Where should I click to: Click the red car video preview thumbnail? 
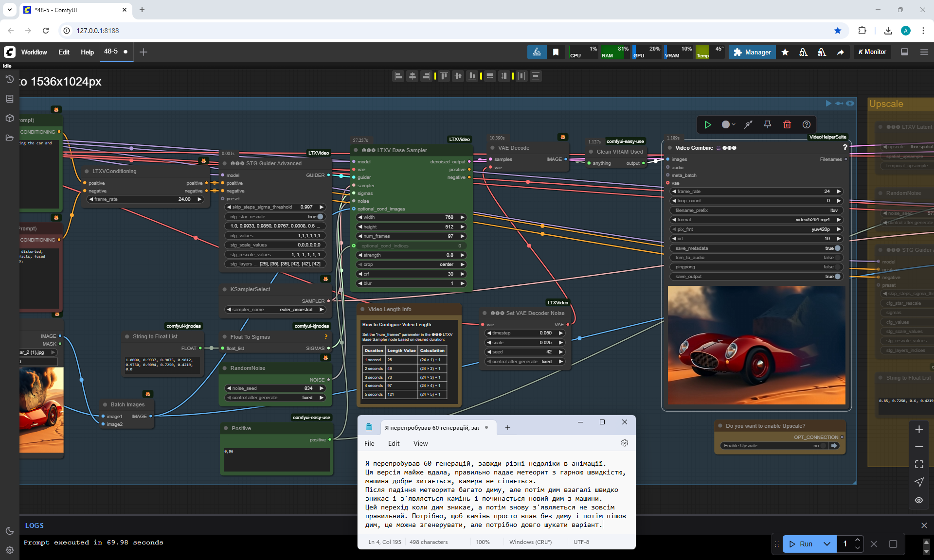(x=756, y=345)
